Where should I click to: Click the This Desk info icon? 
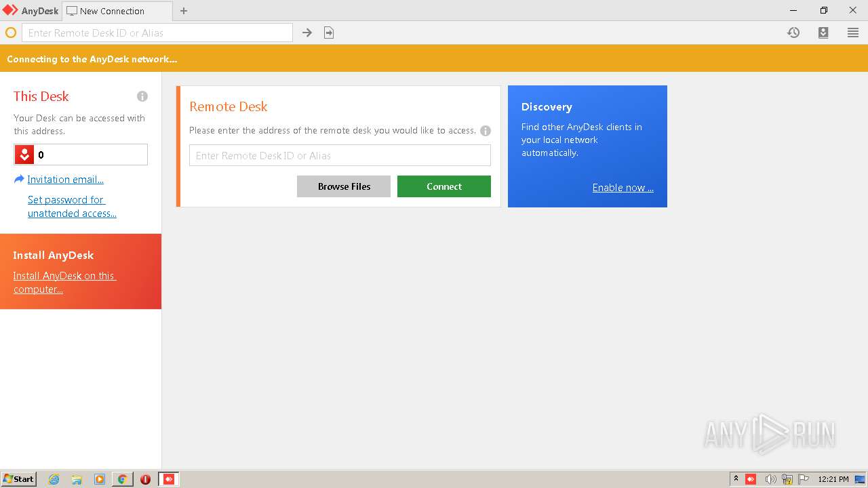pyautogui.click(x=142, y=96)
